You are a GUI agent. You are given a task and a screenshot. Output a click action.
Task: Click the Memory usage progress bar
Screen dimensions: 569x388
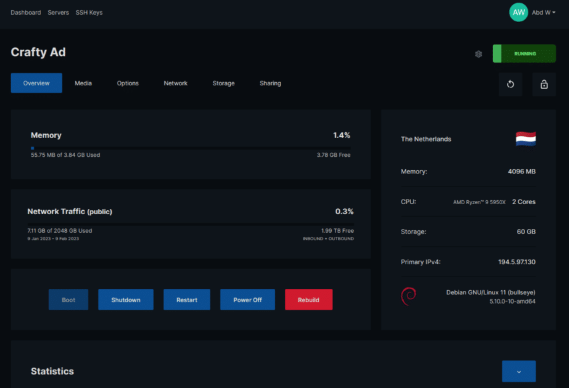(191, 148)
